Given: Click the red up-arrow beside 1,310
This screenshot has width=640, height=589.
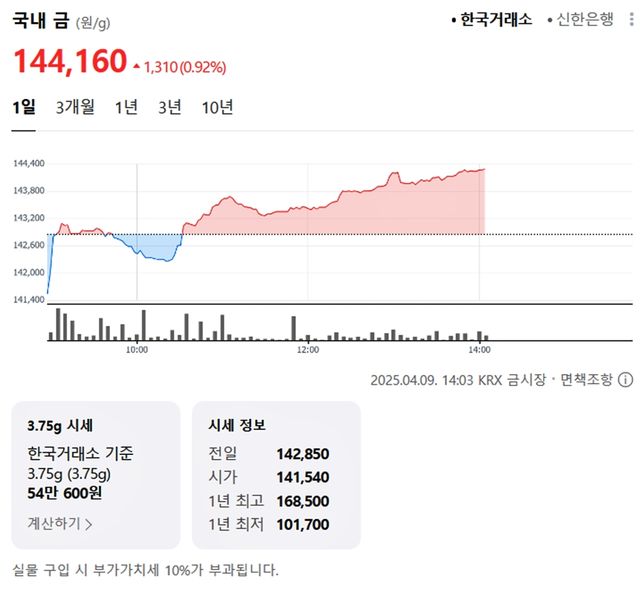Looking at the screenshot, I should click(x=137, y=67).
